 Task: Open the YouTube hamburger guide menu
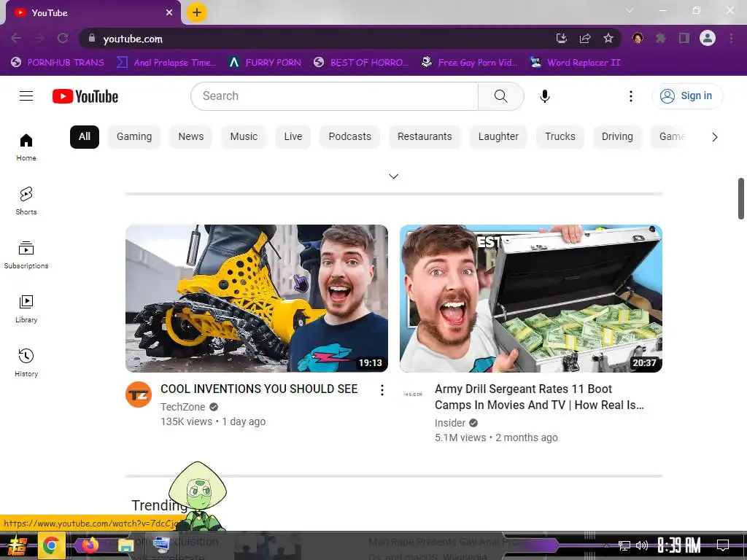click(26, 96)
